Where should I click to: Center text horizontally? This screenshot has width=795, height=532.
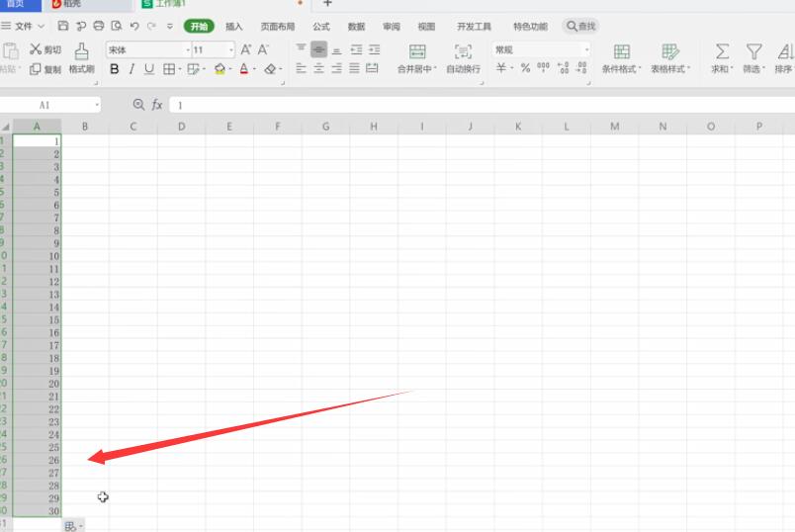pos(319,68)
